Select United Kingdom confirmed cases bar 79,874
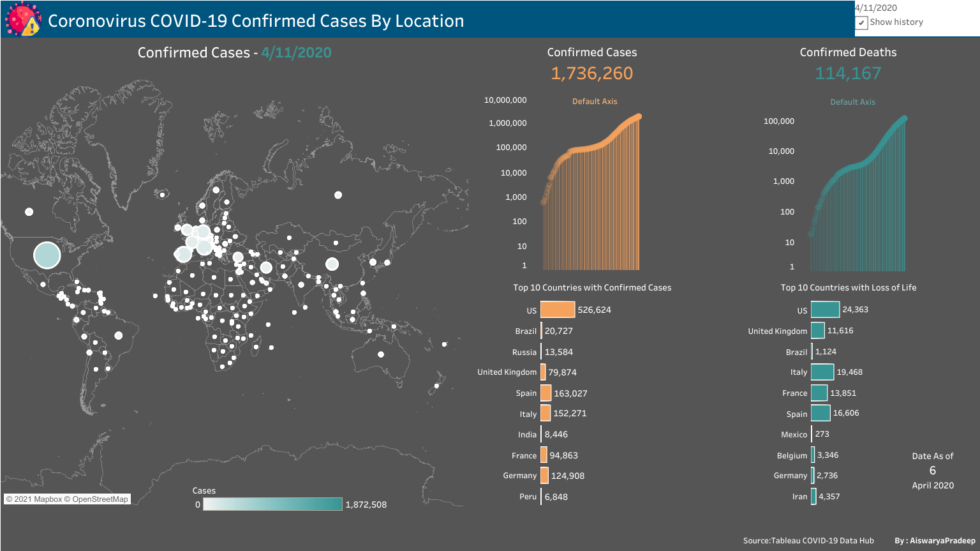Image resolution: width=980 pixels, height=551 pixels. point(544,372)
